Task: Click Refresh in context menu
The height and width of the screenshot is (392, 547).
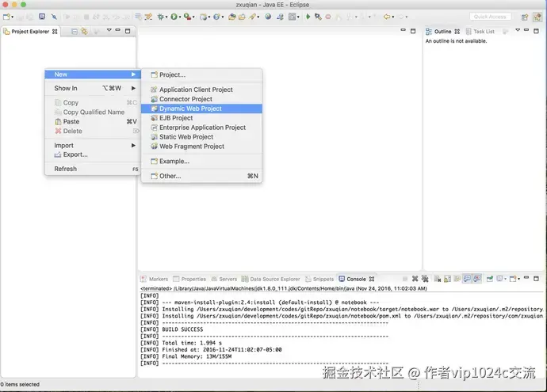Action: tap(93, 169)
